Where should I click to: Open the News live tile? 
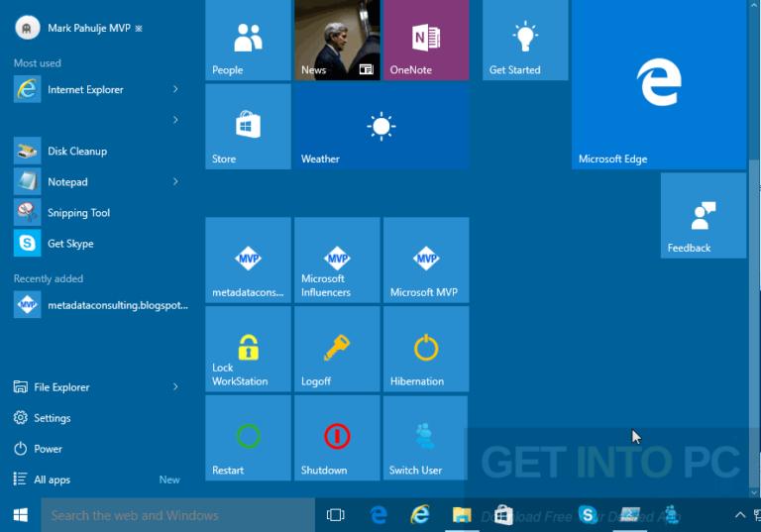coord(337,40)
